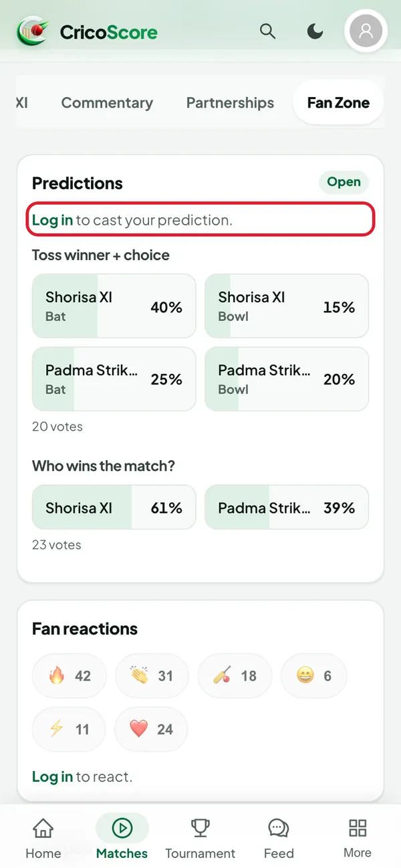
Task: Click the CricoScore logo
Action: point(88,31)
